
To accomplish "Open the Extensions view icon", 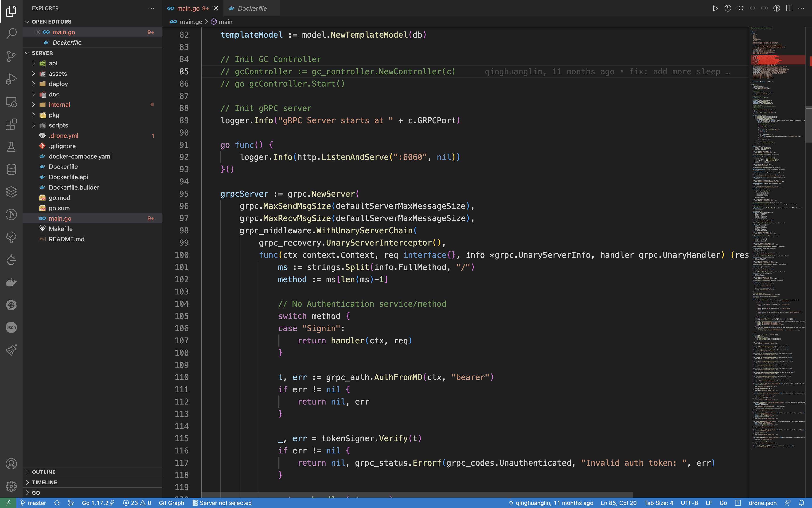I will 11,124.
